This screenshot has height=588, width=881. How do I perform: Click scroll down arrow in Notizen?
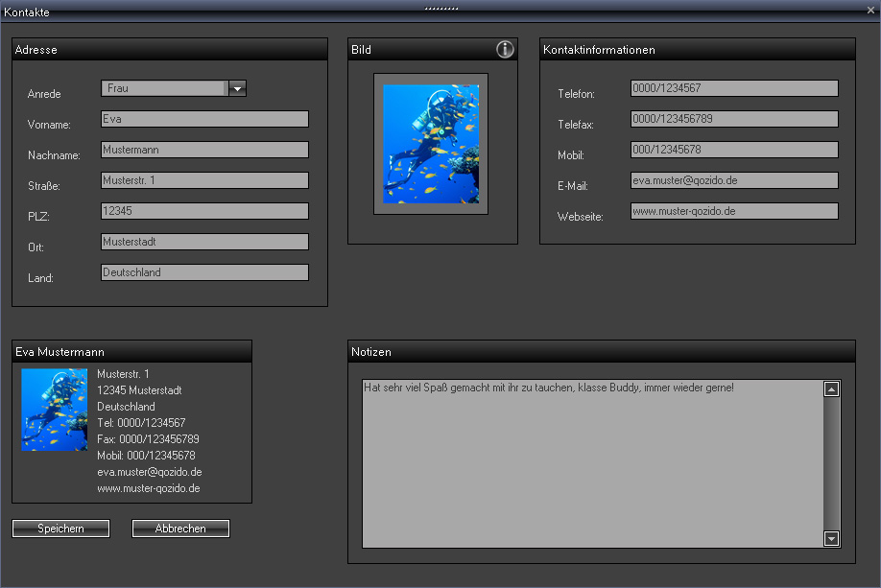pos(832,539)
